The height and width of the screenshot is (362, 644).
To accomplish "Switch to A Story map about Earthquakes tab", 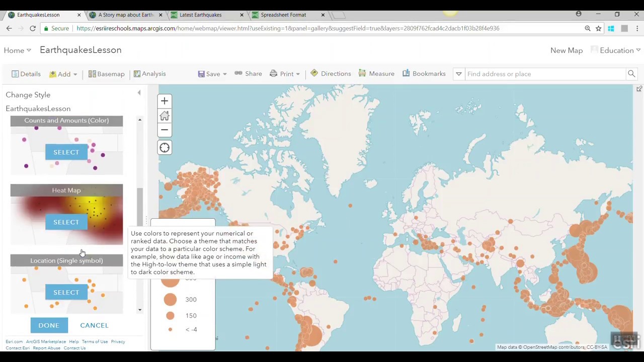I will tap(126, 15).
